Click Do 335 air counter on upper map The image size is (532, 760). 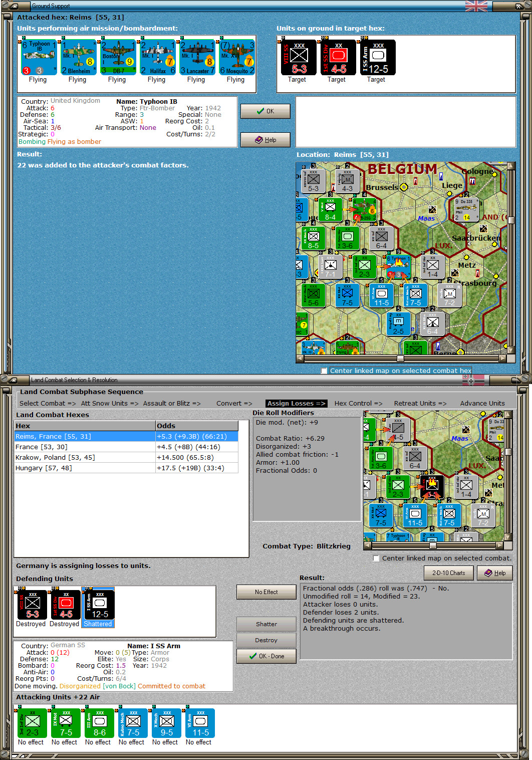click(467, 210)
